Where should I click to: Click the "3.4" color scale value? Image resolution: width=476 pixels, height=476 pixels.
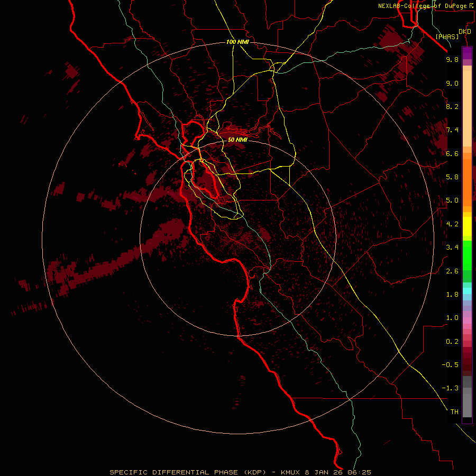coord(452,248)
